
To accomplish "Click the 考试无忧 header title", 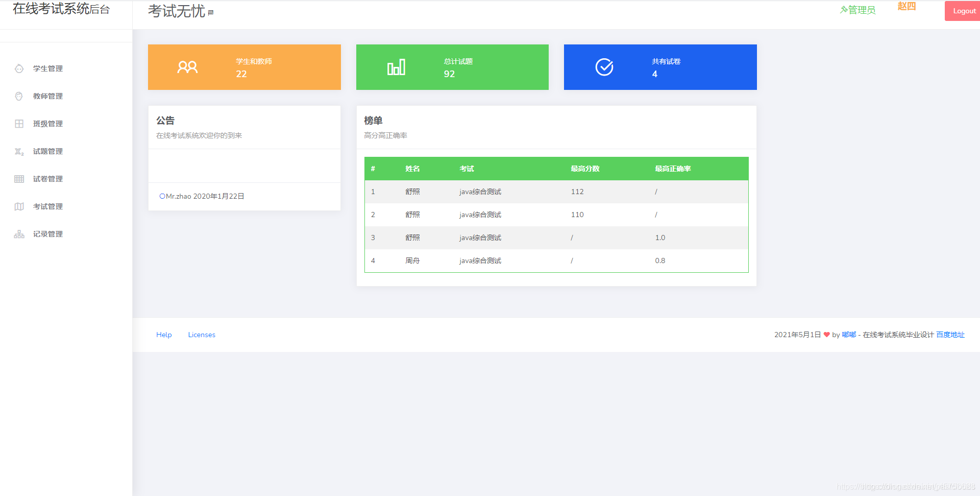I will (177, 11).
